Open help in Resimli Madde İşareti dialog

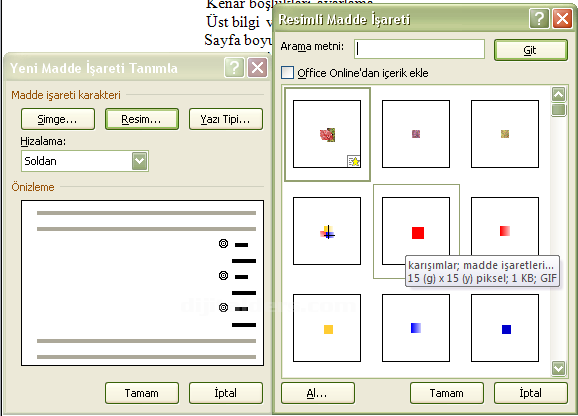click(x=539, y=18)
